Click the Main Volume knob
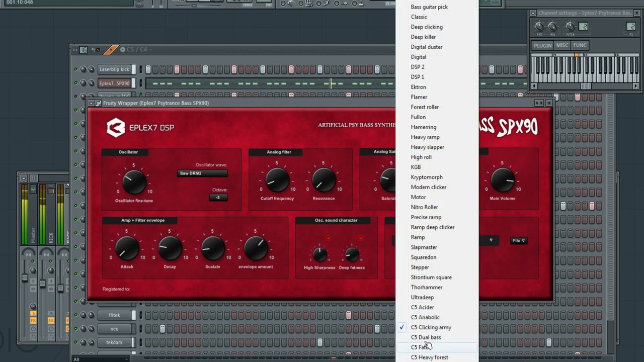 [502, 180]
